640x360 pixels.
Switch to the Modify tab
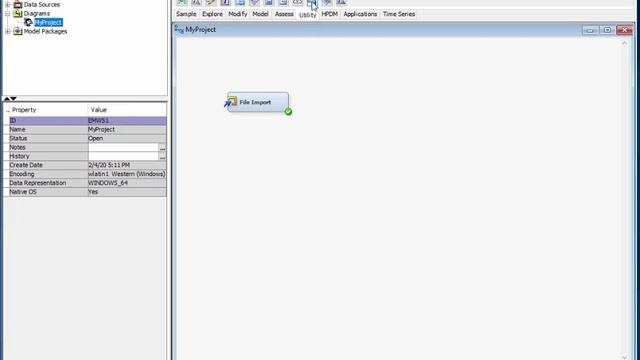(x=238, y=14)
